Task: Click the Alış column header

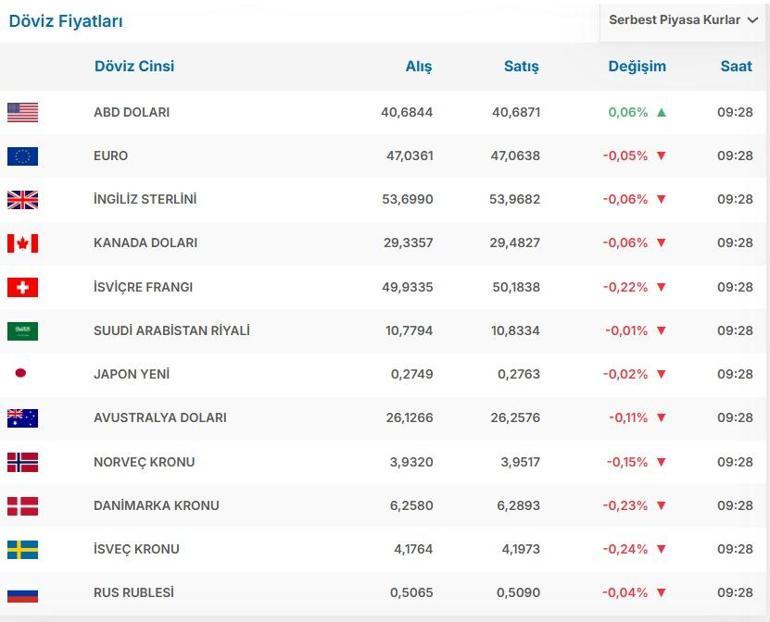Action: (x=419, y=67)
